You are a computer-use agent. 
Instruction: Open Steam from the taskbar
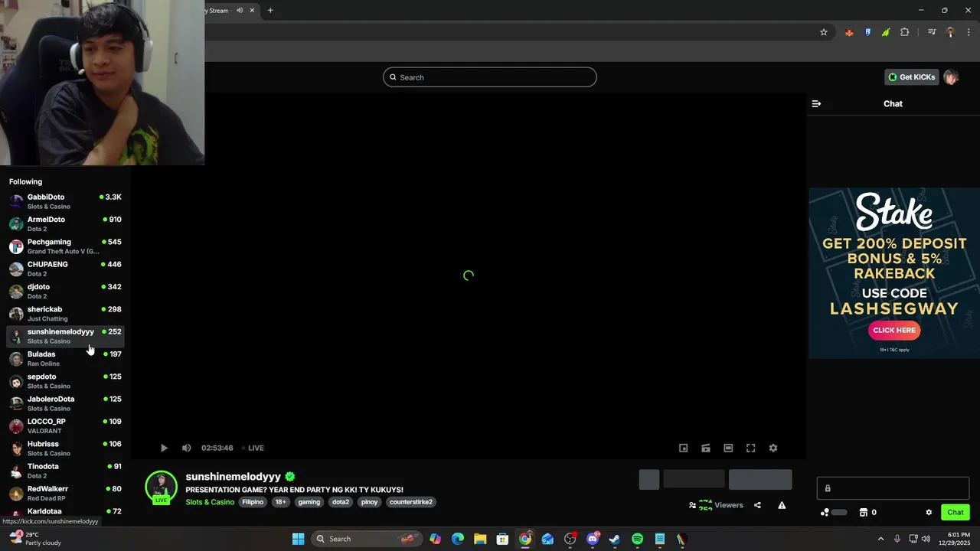click(615, 539)
